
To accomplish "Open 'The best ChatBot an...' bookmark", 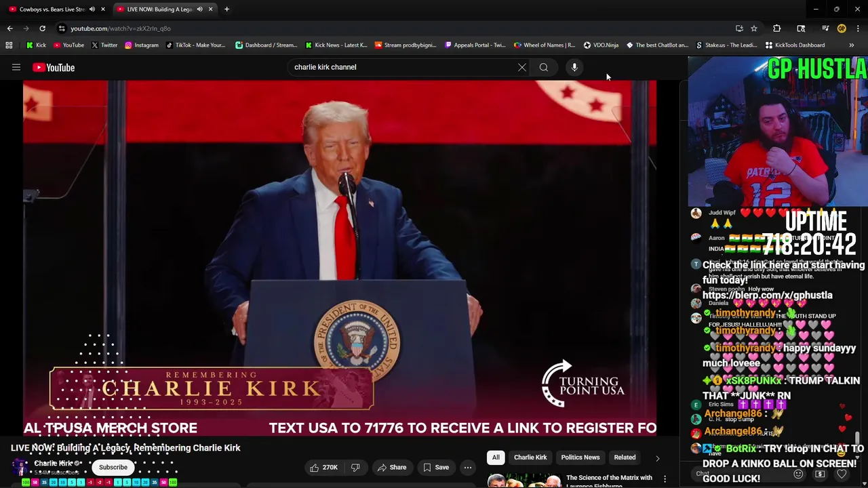I will [657, 45].
